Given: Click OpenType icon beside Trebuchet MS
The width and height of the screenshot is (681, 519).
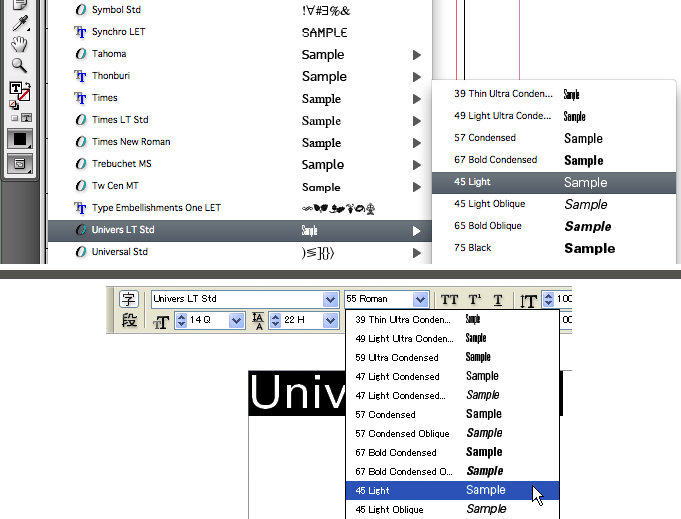Looking at the screenshot, I should coord(81,164).
